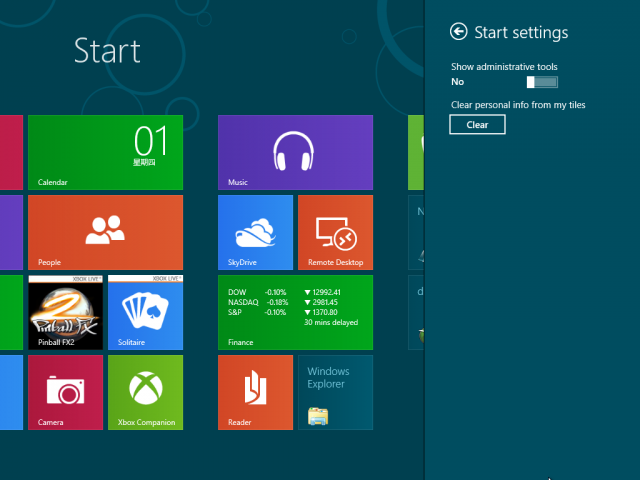Open the Camera tile
This screenshot has width=640, height=480.
point(65,392)
